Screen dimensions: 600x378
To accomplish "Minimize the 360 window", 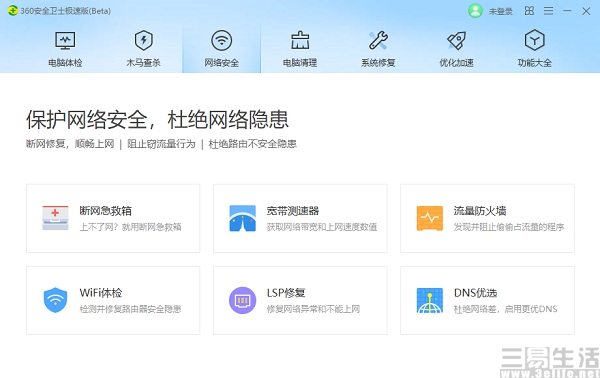I will pyautogui.click(x=567, y=11).
